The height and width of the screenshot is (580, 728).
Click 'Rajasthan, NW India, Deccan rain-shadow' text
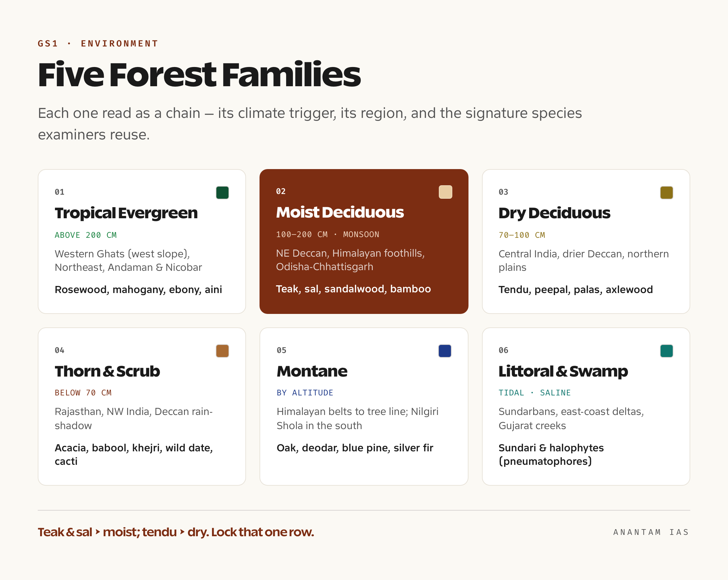133,419
